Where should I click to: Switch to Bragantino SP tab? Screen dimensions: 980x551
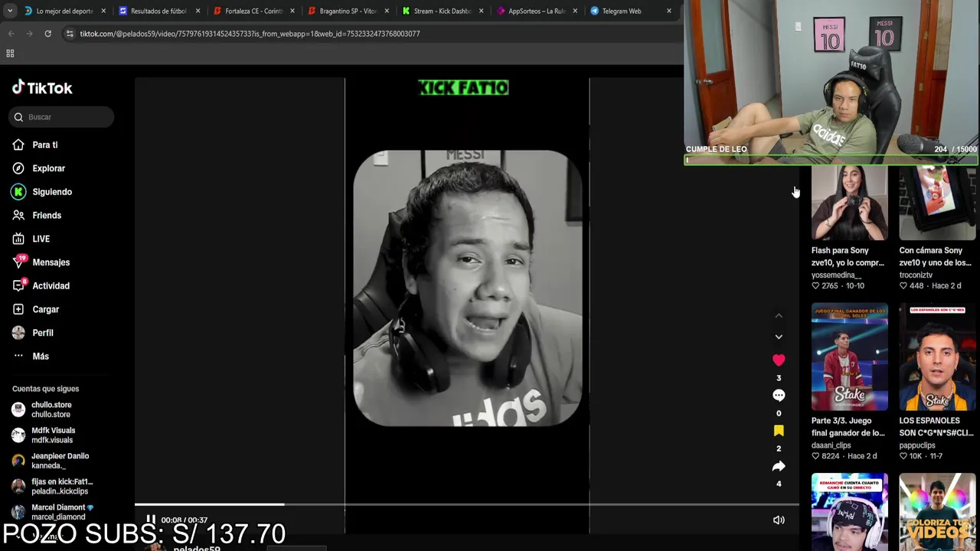[x=348, y=11]
